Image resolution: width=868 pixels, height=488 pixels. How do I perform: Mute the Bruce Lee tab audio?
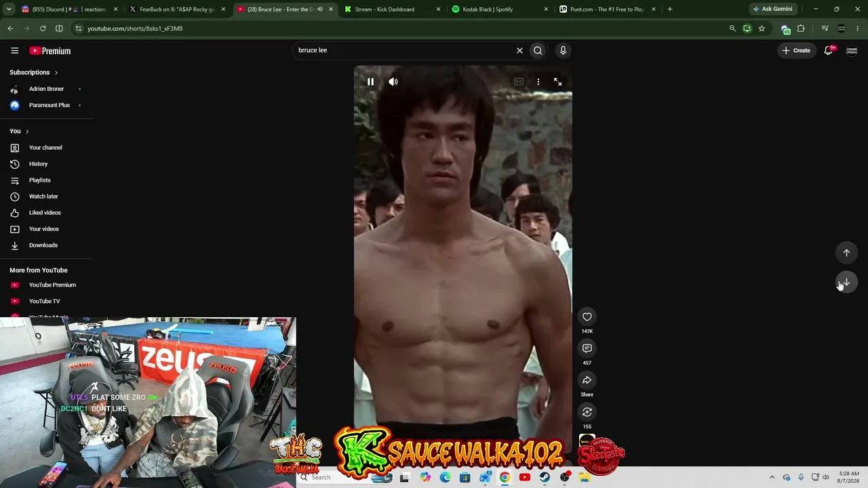click(320, 9)
